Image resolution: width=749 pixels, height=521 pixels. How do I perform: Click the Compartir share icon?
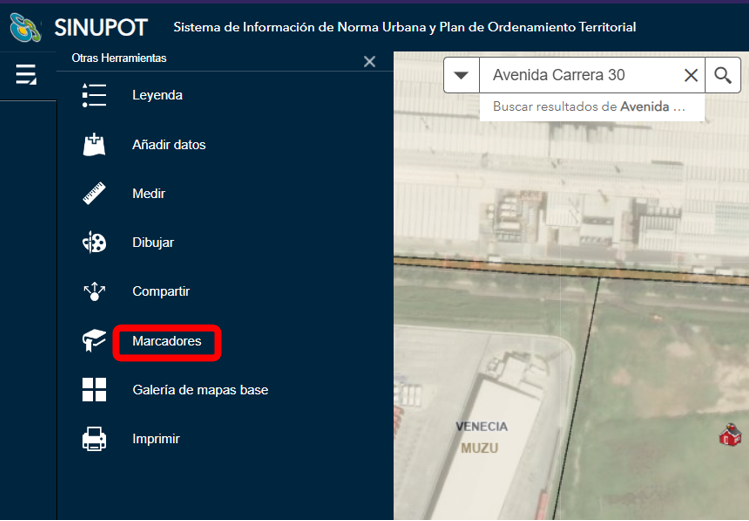click(x=94, y=291)
